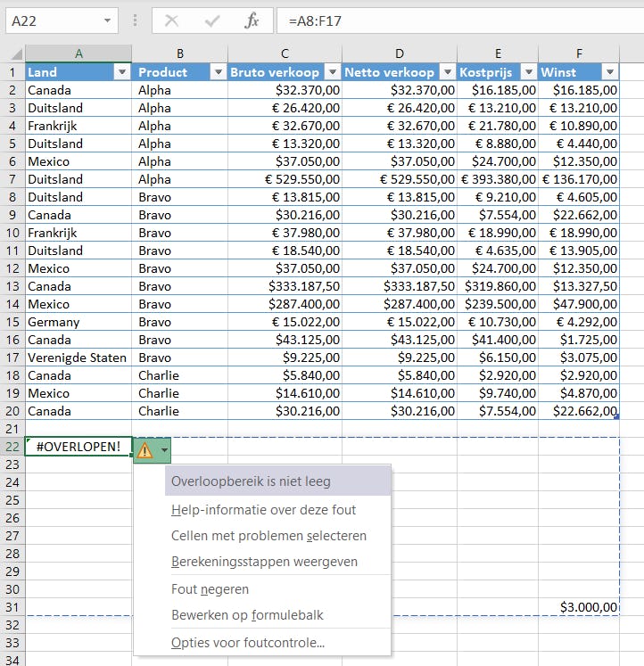Image resolution: width=644 pixels, height=666 pixels.
Task: Open the Netto verkoop filter dropdown
Action: (447, 72)
